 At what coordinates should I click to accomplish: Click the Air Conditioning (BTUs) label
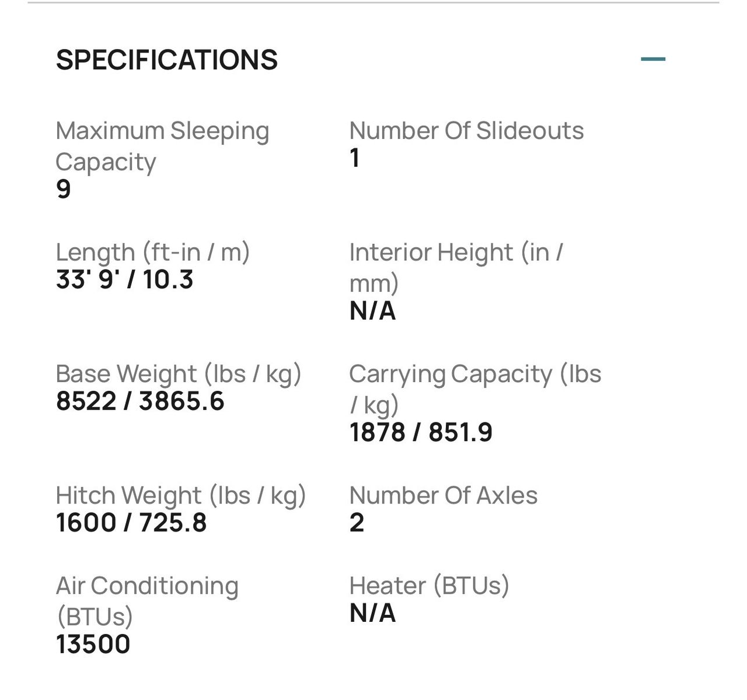147,601
